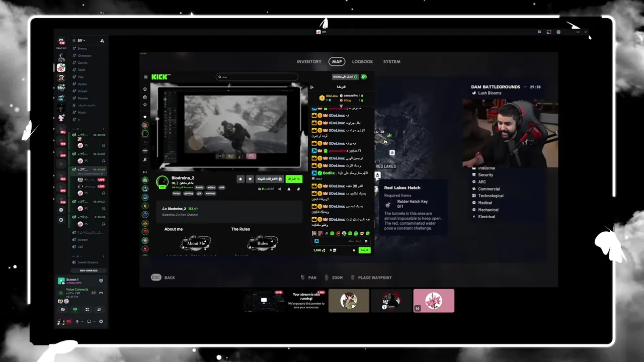644x362 pixels.
Task: Click Kick share icon under channel buttons
Action: point(280,189)
